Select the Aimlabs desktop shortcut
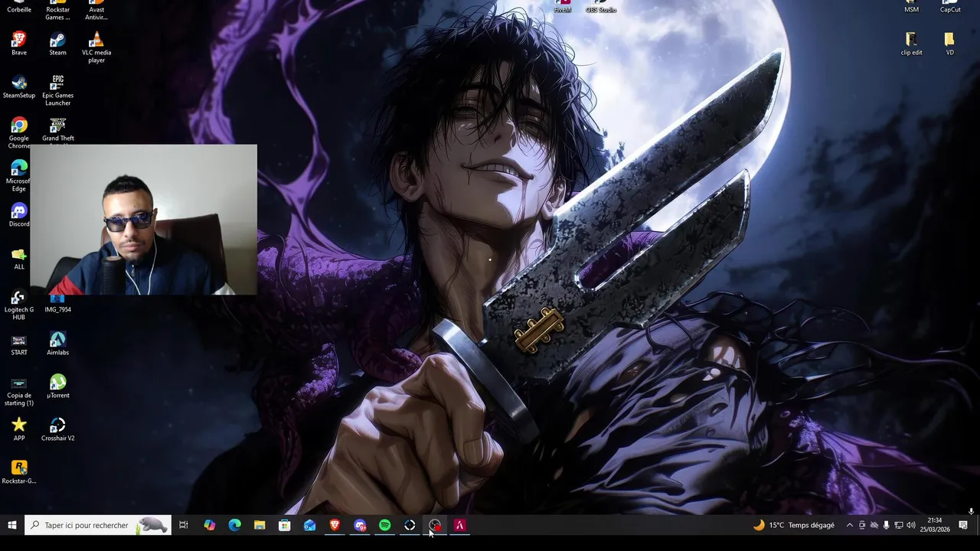This screenshot has height=551, width=980. 57,344
